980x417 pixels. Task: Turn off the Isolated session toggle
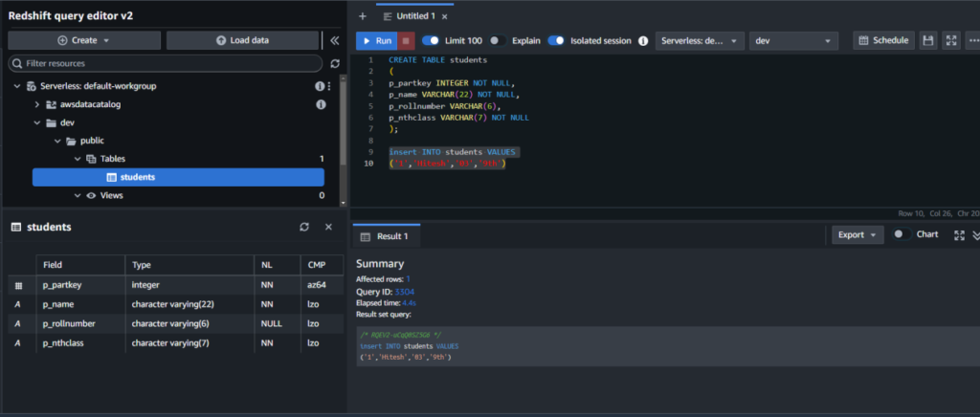tap(556, 41)
